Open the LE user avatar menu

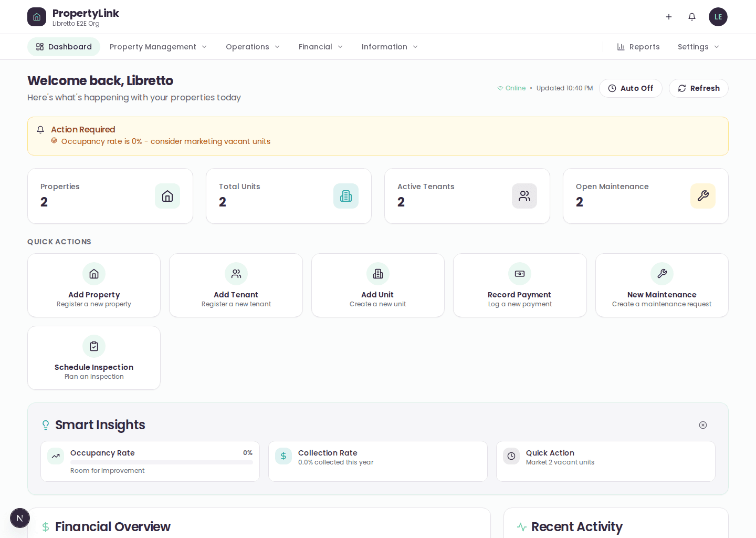pos(718,17)
